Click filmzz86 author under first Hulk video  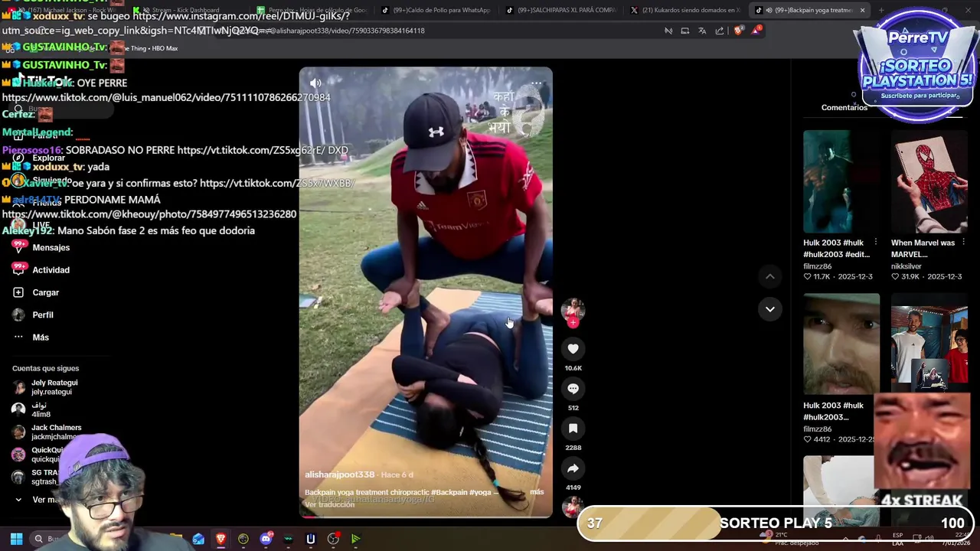pyautogui.click(x=817, y=266)
